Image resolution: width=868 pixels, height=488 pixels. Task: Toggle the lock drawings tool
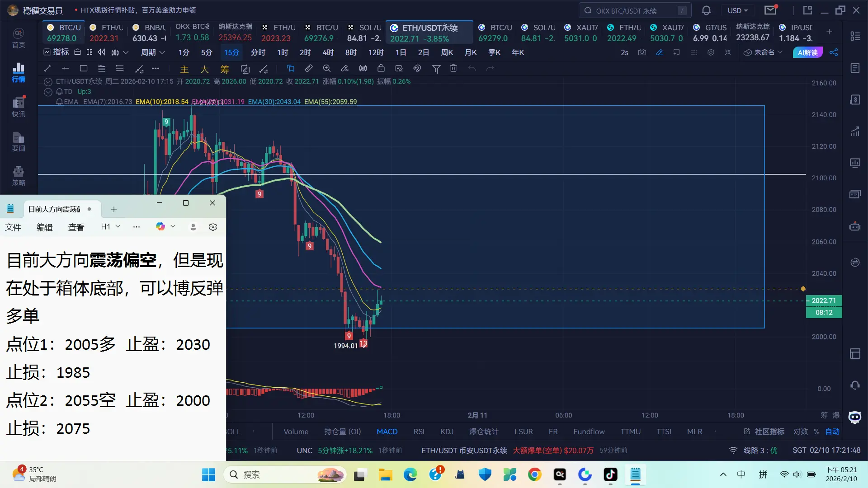point(381,69)
